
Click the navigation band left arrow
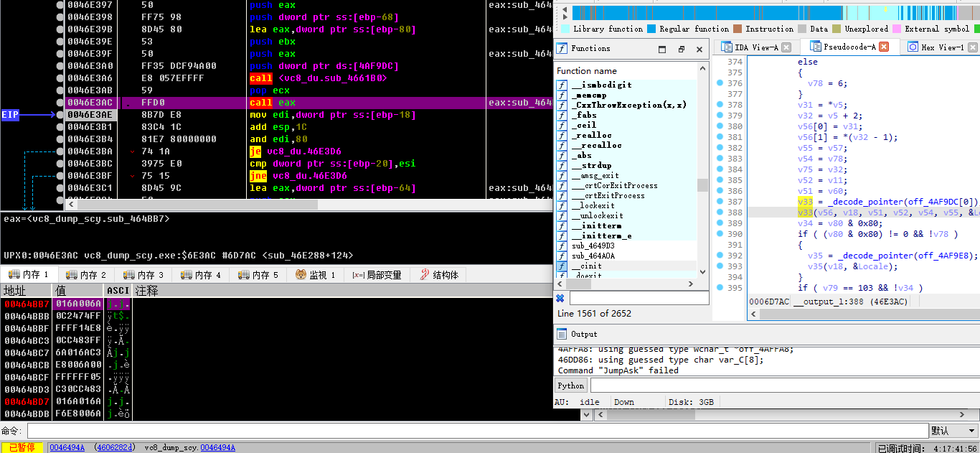566,12
